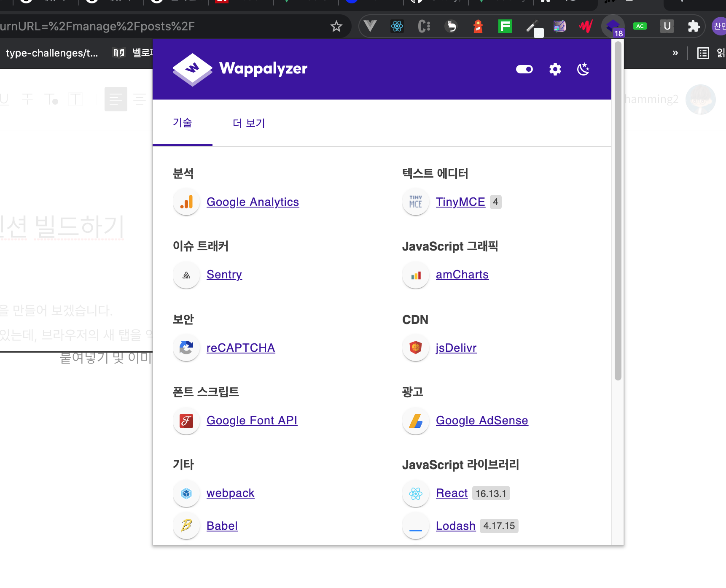Toggle the Wappalyzer enable switch
The width and height of the screenshot is (726, 588).
point(524,69)
